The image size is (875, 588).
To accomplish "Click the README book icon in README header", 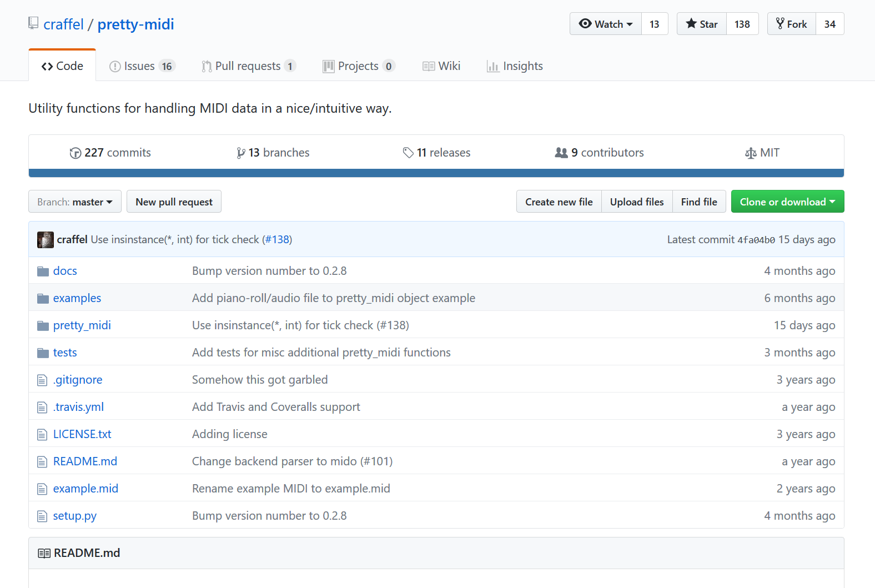I will coord(44,553).
